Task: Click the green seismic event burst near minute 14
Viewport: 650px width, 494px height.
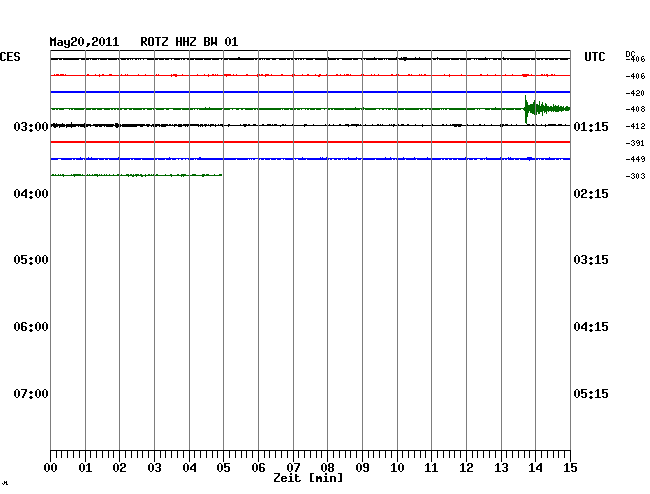Action: (x=546, y=109)
